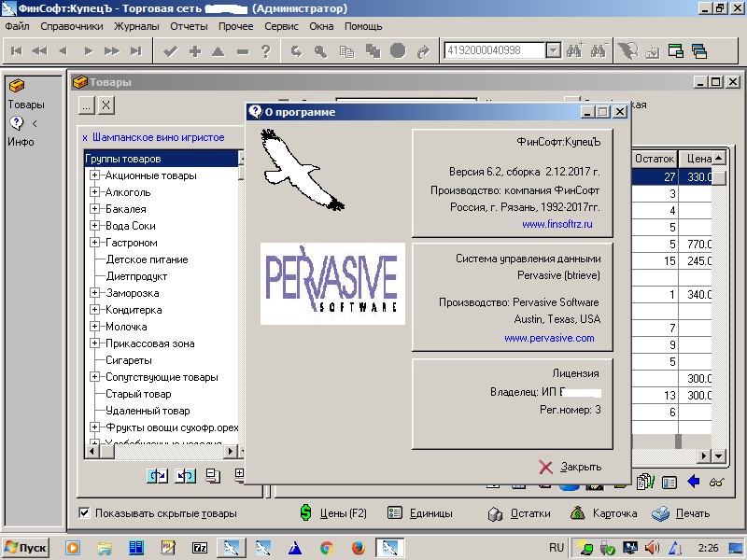Open Карточка product card button
The image size is (747, 560).
tap(603, 513)
